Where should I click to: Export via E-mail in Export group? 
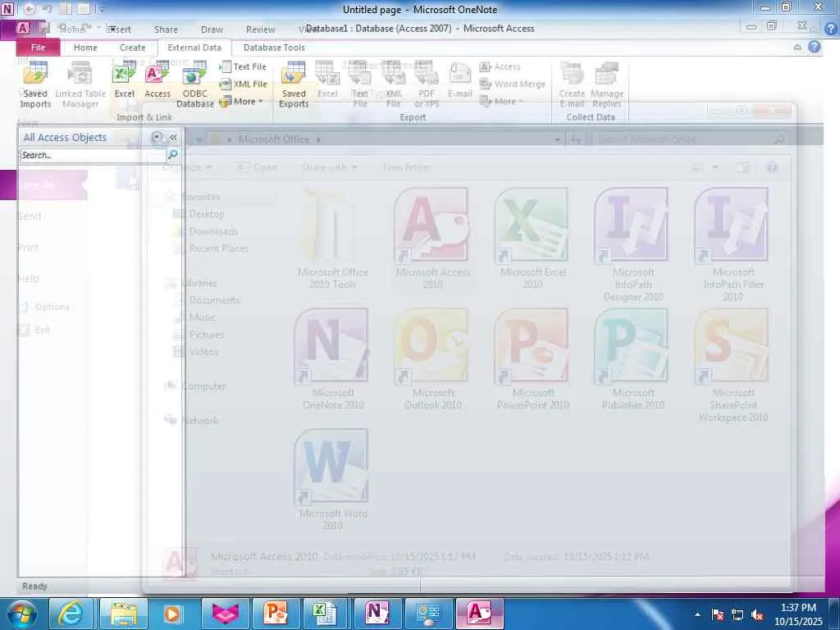point(459,80)
